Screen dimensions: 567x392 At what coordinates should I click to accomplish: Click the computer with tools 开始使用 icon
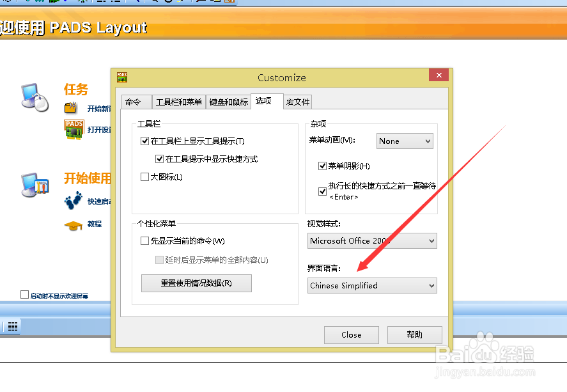pyautogui.click(x=35, y=185)
